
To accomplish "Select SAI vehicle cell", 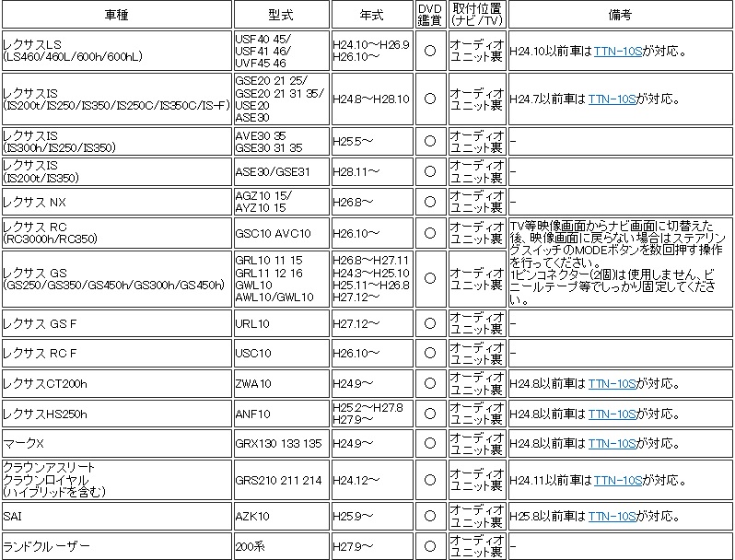I will pos(117,516).
